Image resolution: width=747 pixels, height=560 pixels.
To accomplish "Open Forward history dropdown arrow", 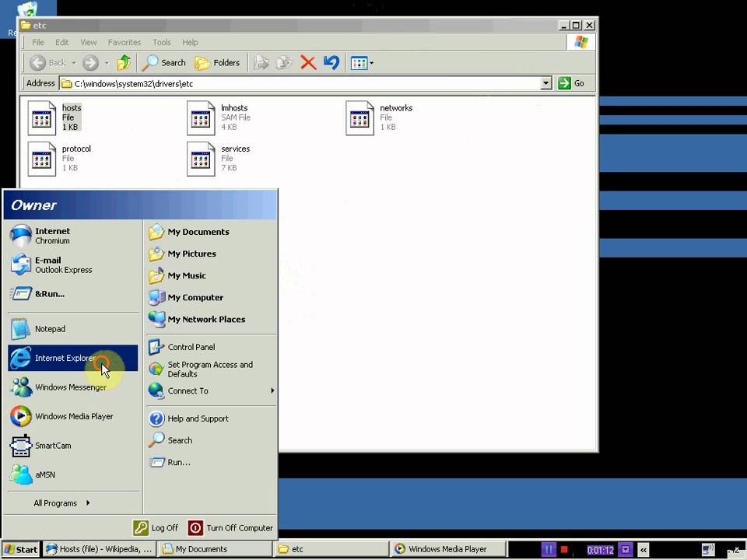I will click(x=107, y=63).
